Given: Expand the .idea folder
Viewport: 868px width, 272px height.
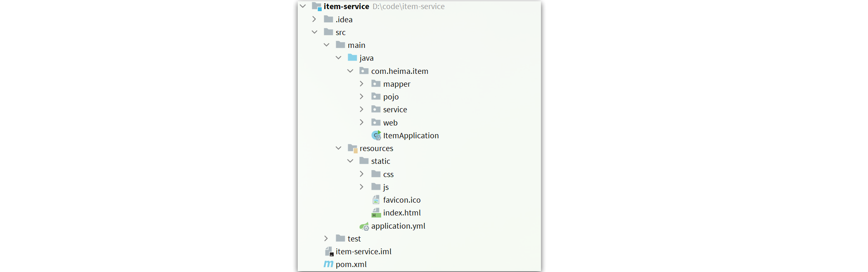Looking at the screenshot, I should 314,19.
